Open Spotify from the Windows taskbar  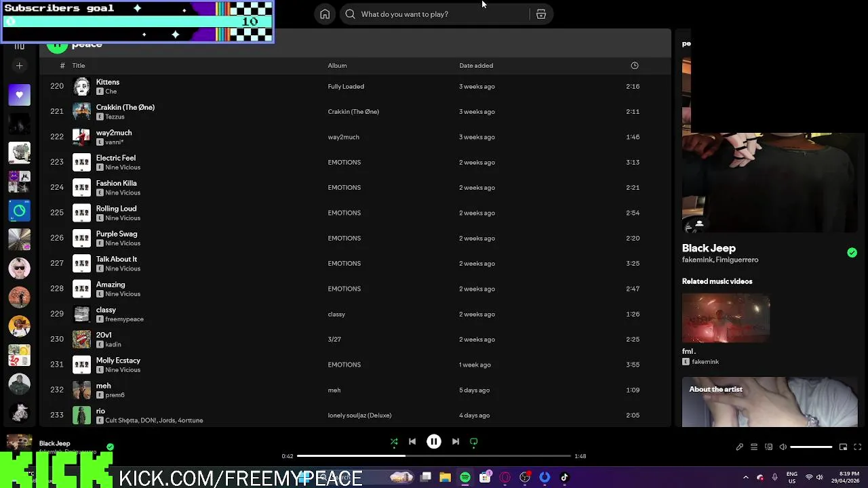[465, 478]
